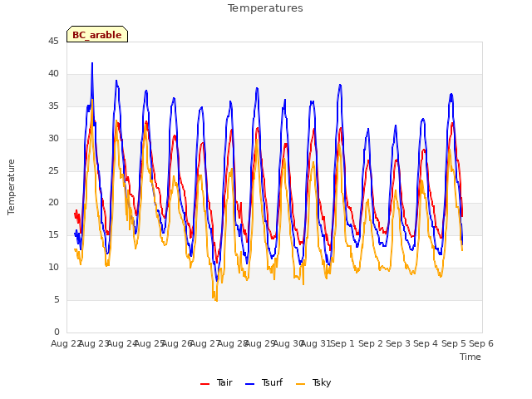Toggle the Tsurf legend entry

pos(264,382)
